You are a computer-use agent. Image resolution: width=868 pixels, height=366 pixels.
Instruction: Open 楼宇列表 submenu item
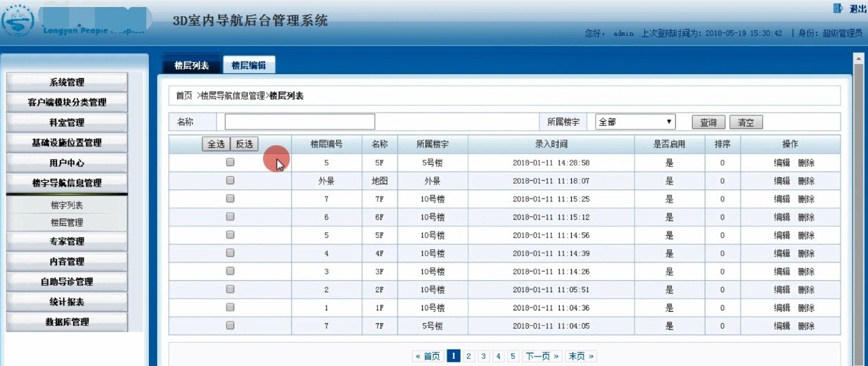click(x=67, y=206)
